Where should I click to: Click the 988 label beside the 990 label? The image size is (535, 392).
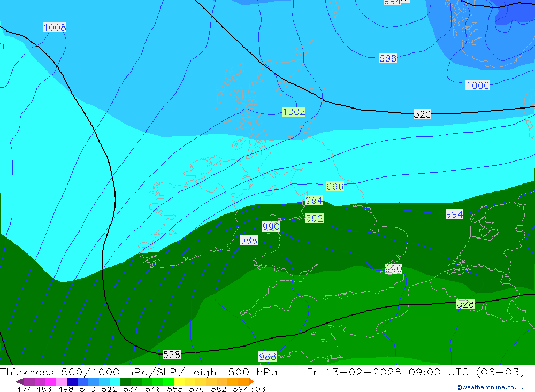pyautogui.click(x=249, y=241)
